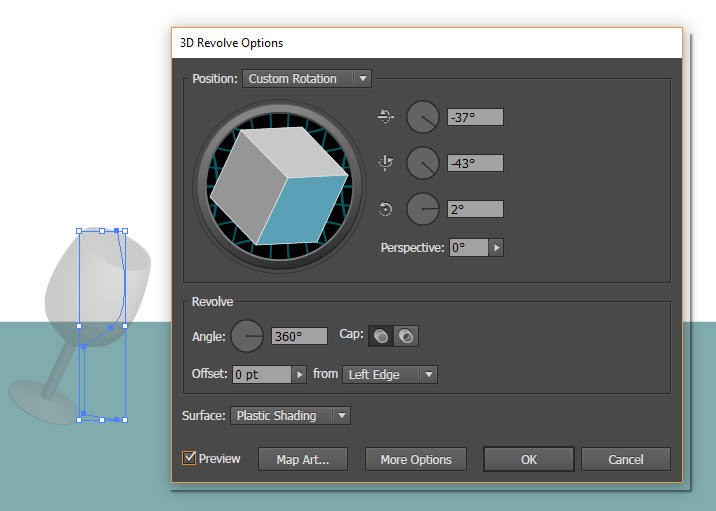Turn cap on for solid appearance
Image resolution: width=716 pixels, height=511 pixels.
(381, 336)
